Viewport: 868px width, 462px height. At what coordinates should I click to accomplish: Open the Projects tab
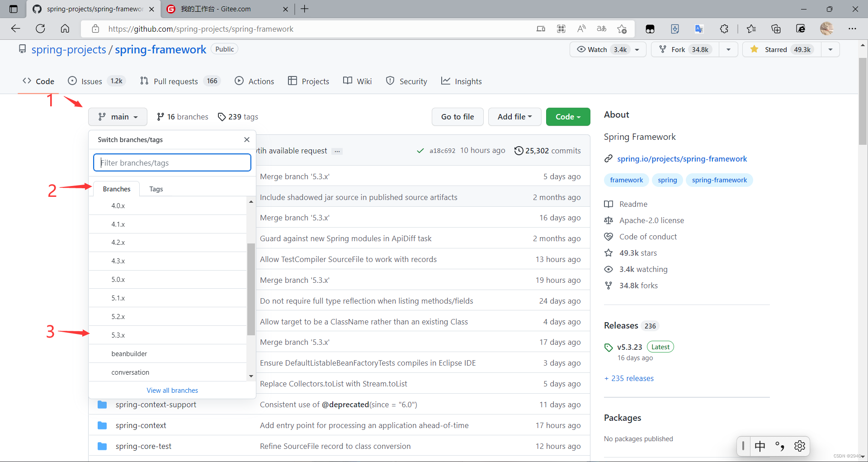click(309, 81)
